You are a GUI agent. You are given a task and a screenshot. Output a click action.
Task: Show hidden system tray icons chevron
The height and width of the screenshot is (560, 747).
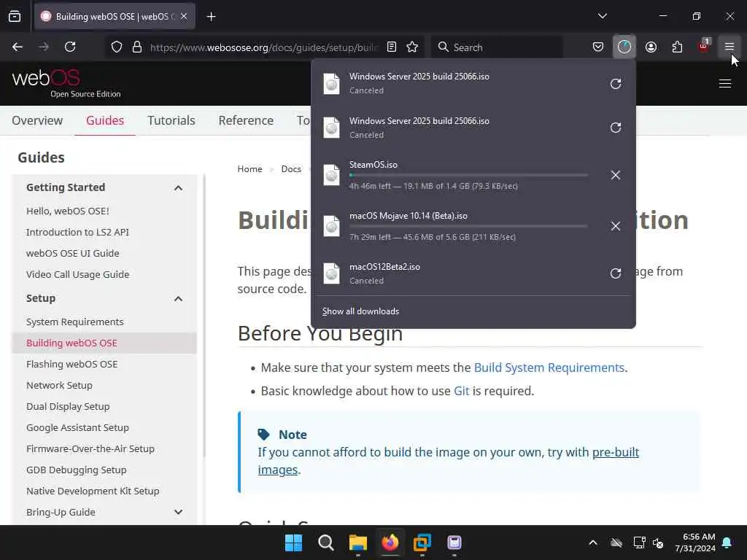tap(592, 542)
